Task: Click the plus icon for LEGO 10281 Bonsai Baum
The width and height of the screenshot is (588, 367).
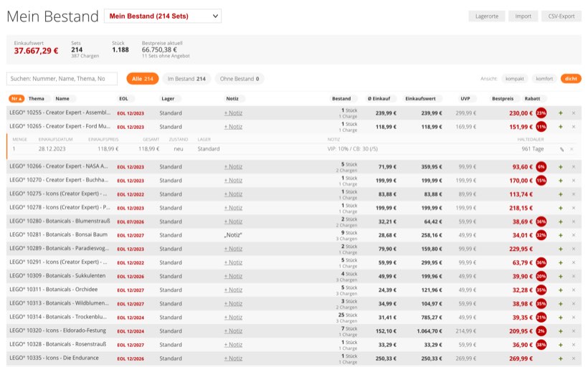Action: click(561, 235)
